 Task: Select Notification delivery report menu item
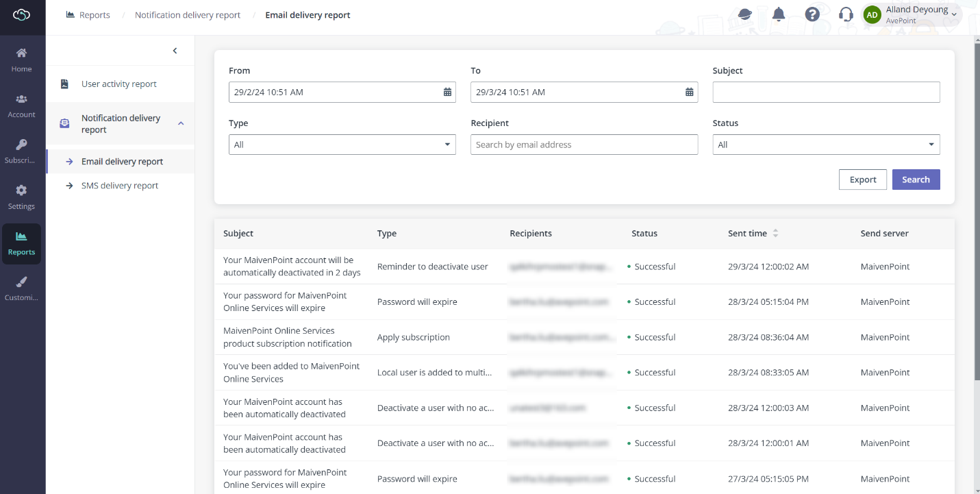(x=120, y=124)
